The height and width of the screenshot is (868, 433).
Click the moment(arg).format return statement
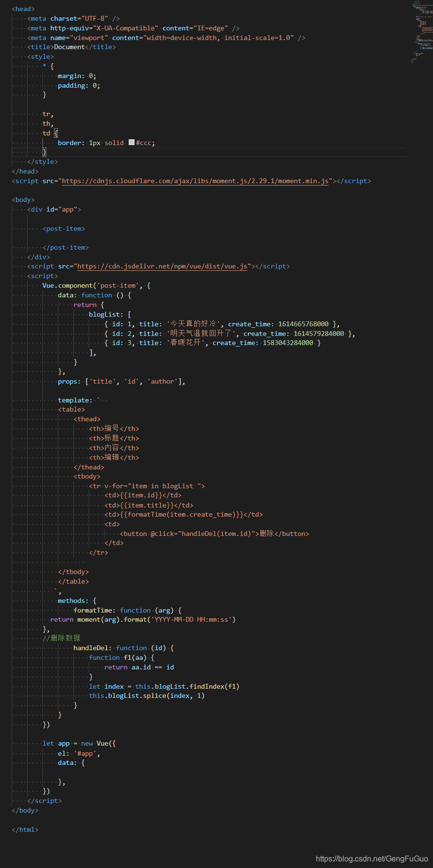(x=143, y=620)
